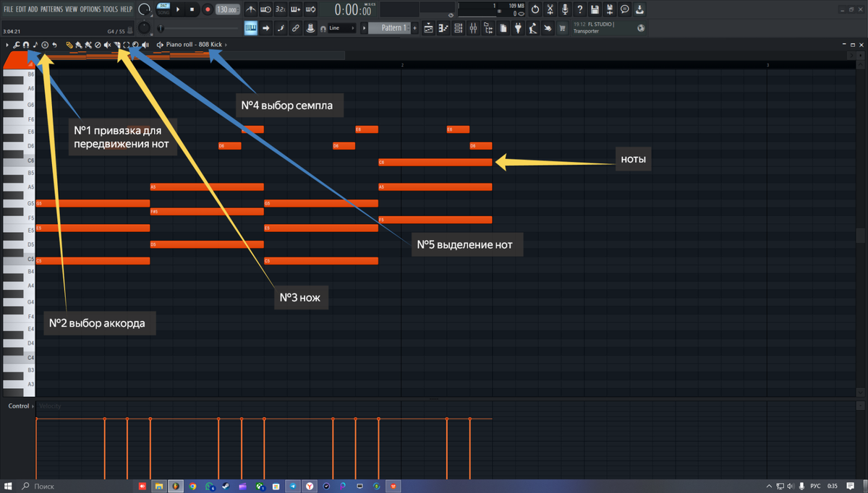868x493 pixels.
Task: Open Piano roll options menu arrow
Action: (7, 45)
